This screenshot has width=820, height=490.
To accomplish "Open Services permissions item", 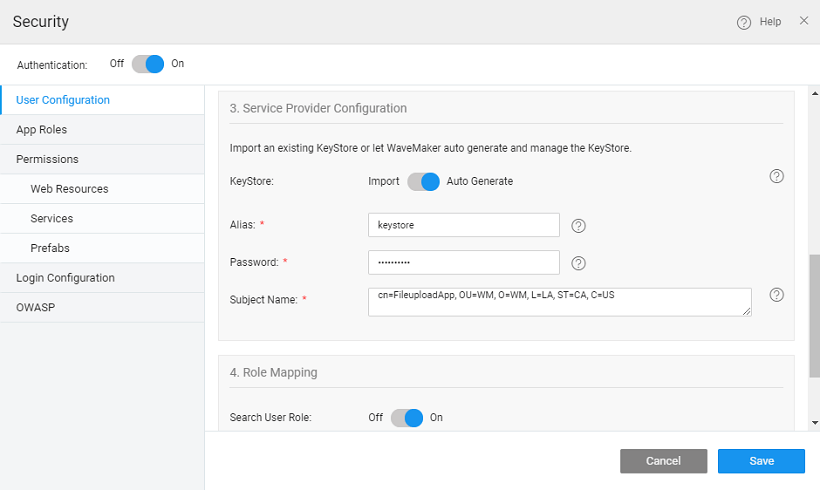I will point(52,219).
